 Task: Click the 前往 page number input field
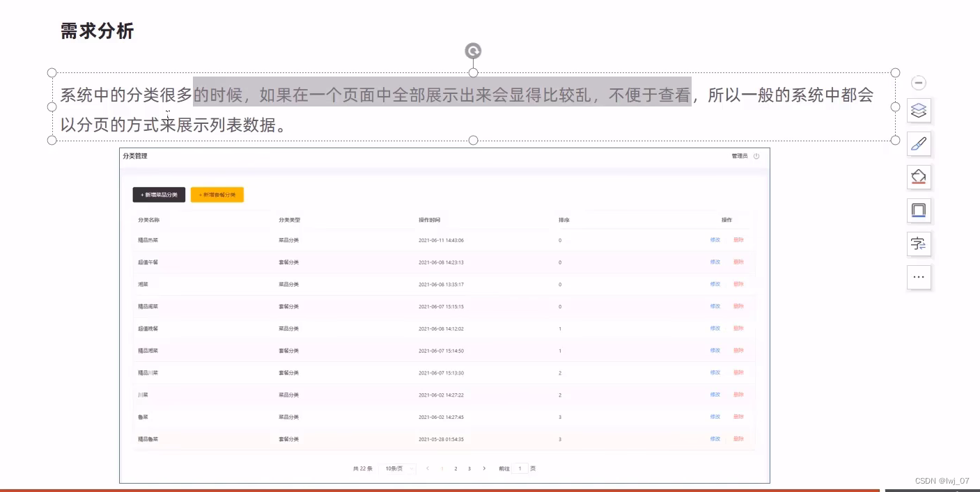pos(520,469)
